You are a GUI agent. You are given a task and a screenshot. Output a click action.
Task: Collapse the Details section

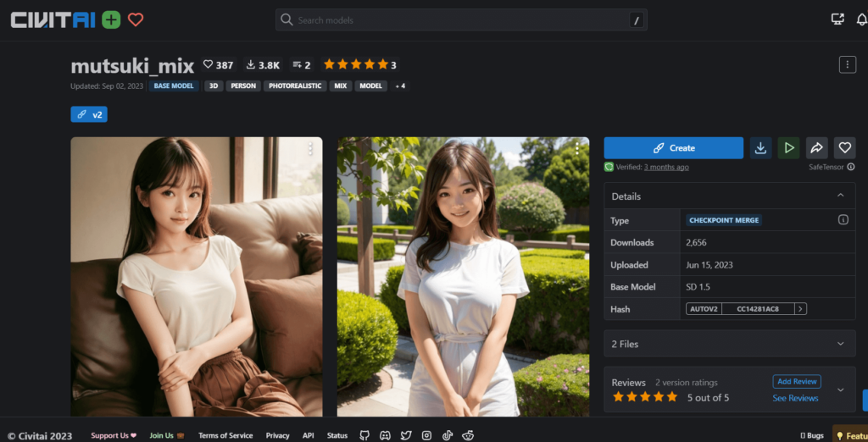coord(840,196)
